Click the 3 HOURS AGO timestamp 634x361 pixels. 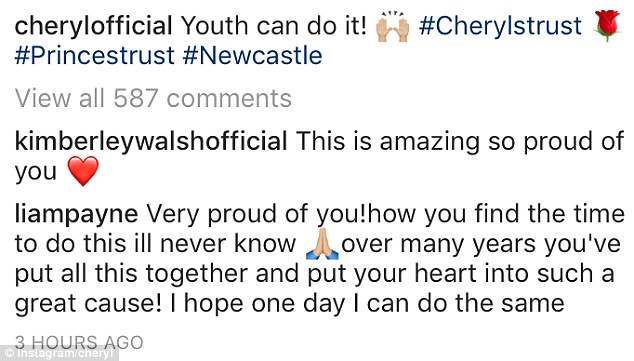[x=79, y=342]
